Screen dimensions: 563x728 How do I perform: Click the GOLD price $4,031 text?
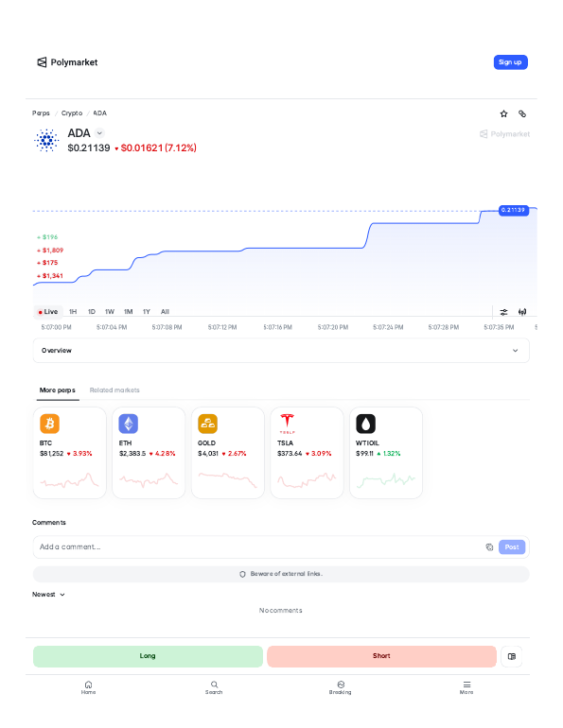(208, 454)
